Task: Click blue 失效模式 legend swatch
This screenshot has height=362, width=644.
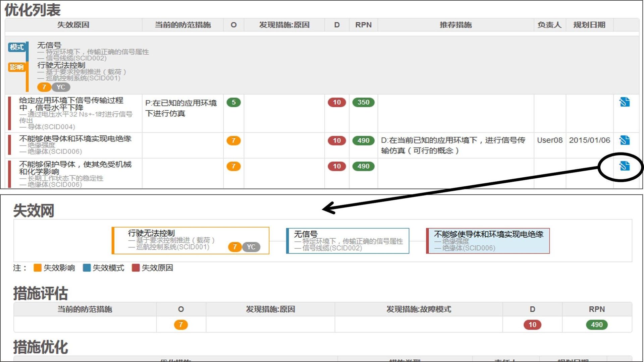Action: (x=87, y=268)
